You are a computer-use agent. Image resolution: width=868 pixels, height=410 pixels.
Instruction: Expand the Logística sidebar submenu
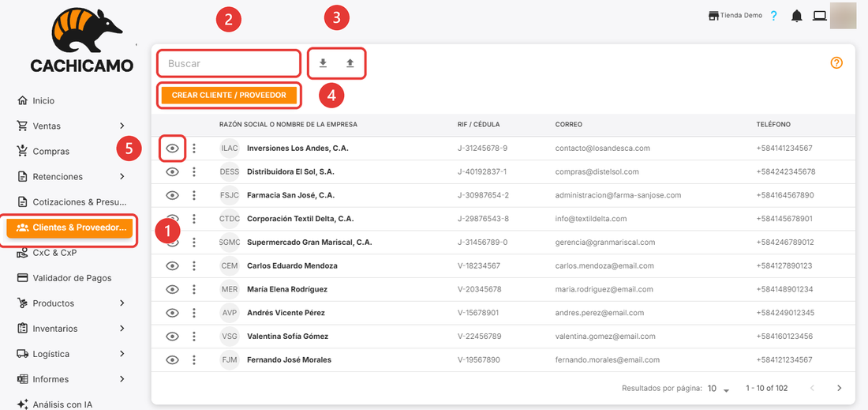(x=122, y=354)
